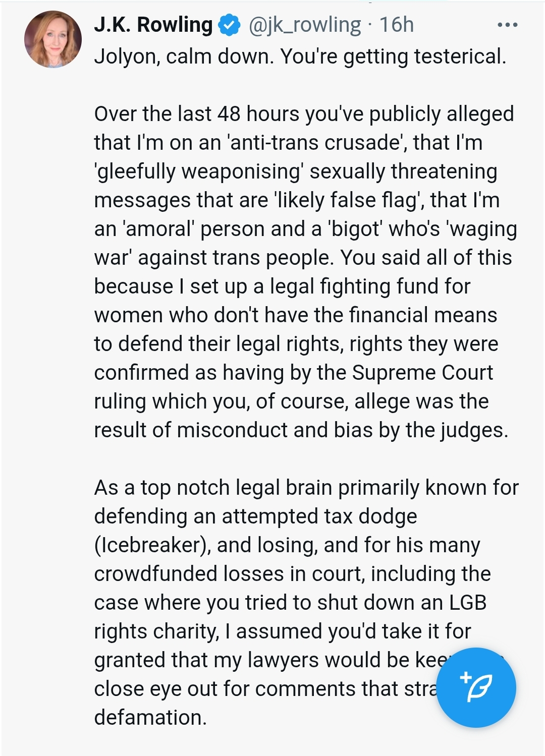The width and height of the screenshot is (545, 756).
Task: Tap the final word "defamation."
Action: (x=150, y=718)
